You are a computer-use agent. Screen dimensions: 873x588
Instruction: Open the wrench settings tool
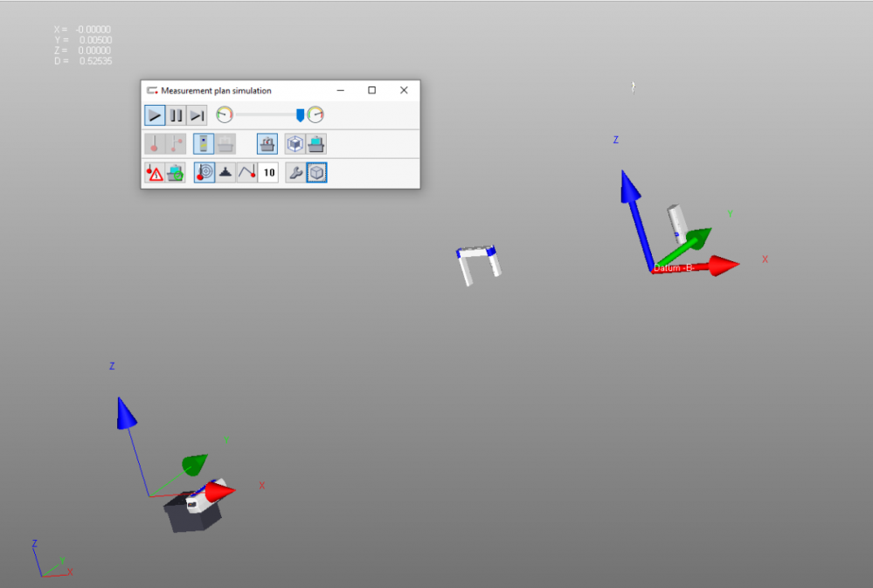(x=295, y=173)
